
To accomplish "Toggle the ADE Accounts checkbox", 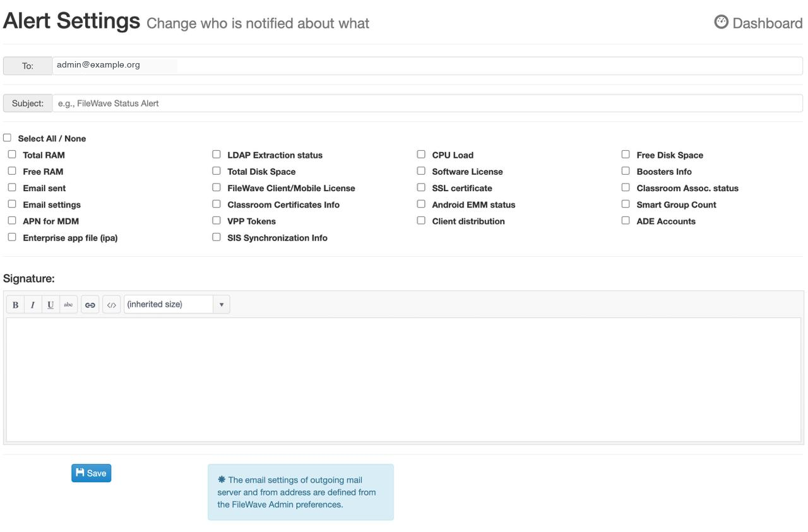I will (x=626, y=220).
